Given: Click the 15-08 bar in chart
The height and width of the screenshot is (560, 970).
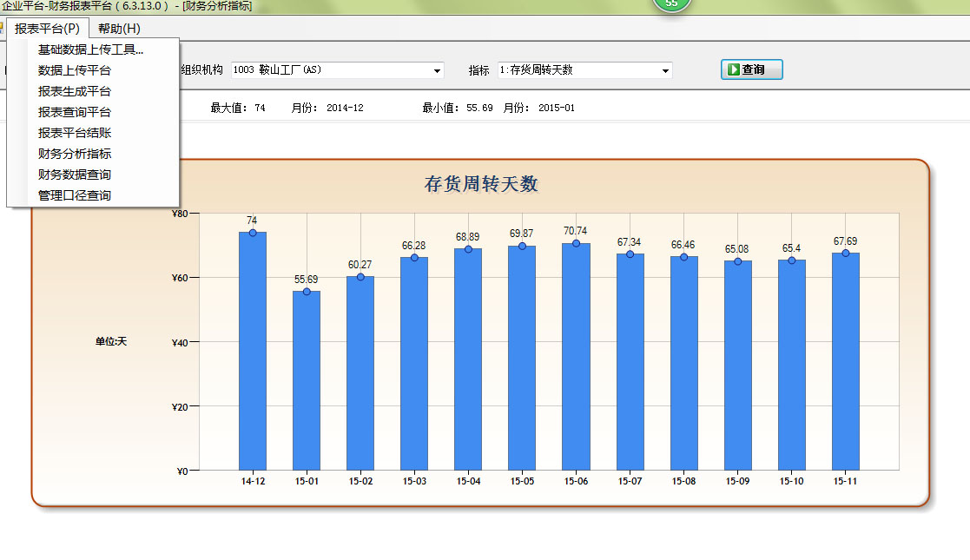Looking at the screenshot, I should [x=683, y=363].
